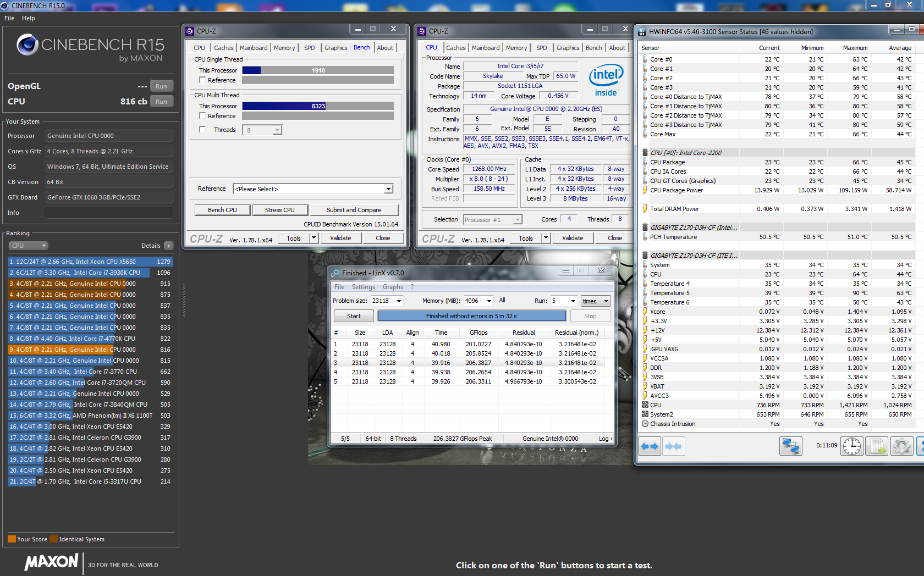Open LinX Memory (MiB) dropdown

tap(489, 301)
